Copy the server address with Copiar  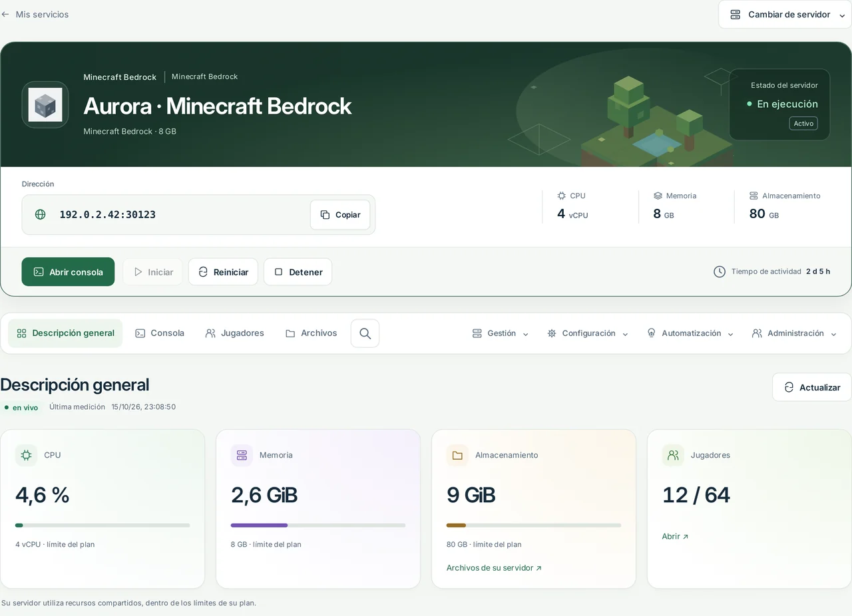click(x=340, y=215)
